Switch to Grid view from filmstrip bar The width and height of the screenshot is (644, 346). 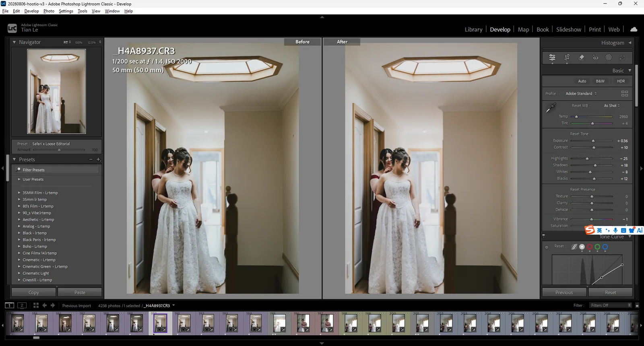[x=36, y=305]
